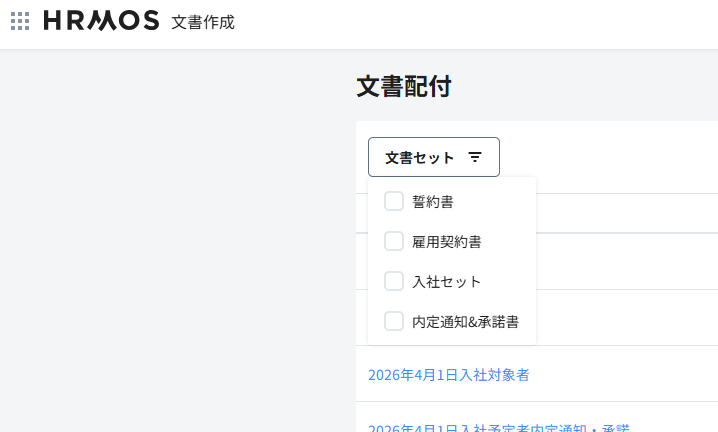The height and width of the screenshot is (432, 718).
Task: Click the filter icon in 文書セット button
Action: pos(475,157)
